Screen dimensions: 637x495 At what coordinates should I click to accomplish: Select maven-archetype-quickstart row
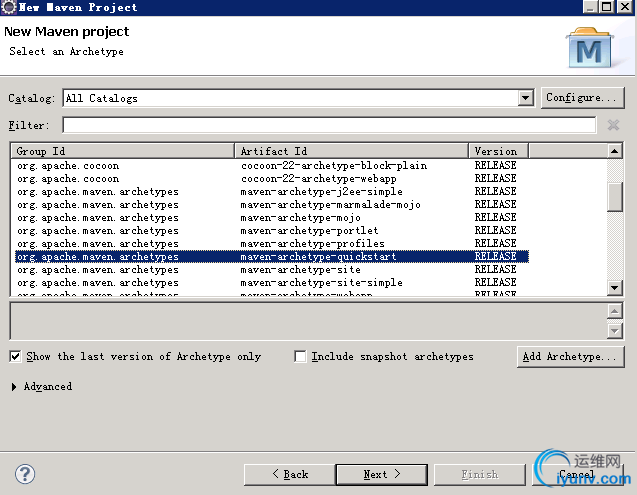[272, 256]
